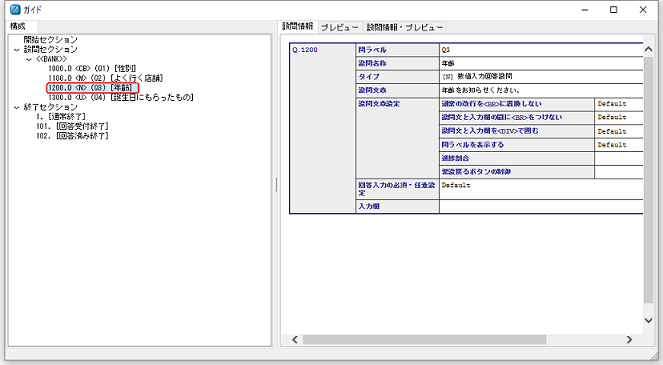Open the 設問情報・プレビュー tab
This screenshot has height=365, width=663.
pyautogui.click(x=405, y=27)
